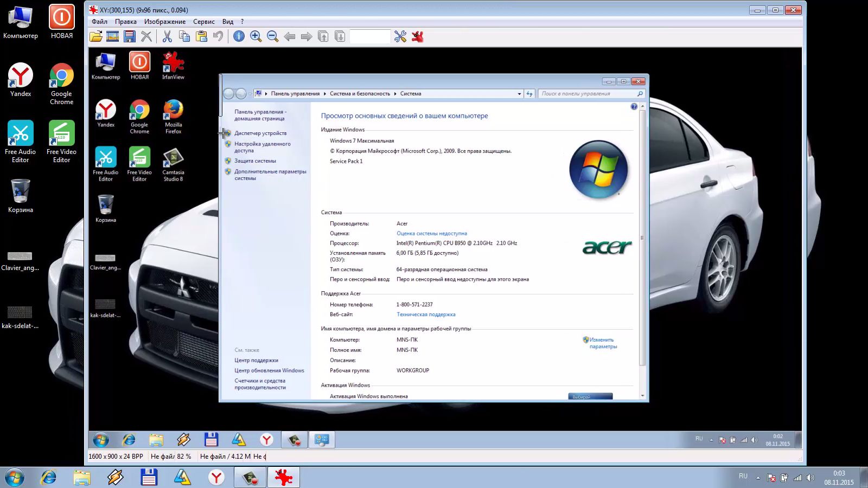
Task: Click the Copy toolbar icon
Action: click(184, 36)
